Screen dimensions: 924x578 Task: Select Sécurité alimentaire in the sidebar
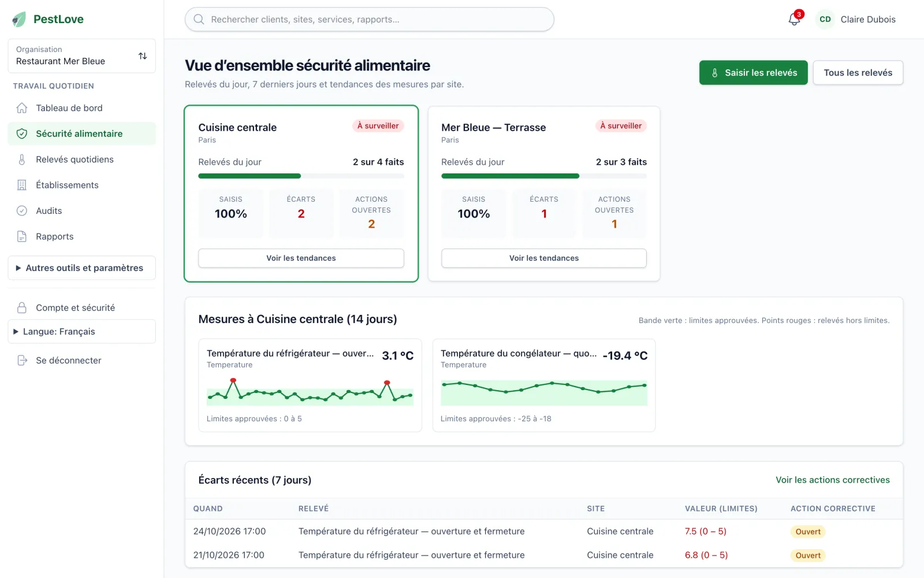(81, 134)
